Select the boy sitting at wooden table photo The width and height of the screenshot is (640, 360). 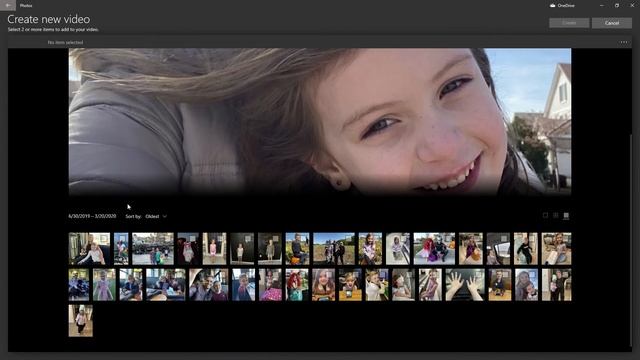[500, 284]
